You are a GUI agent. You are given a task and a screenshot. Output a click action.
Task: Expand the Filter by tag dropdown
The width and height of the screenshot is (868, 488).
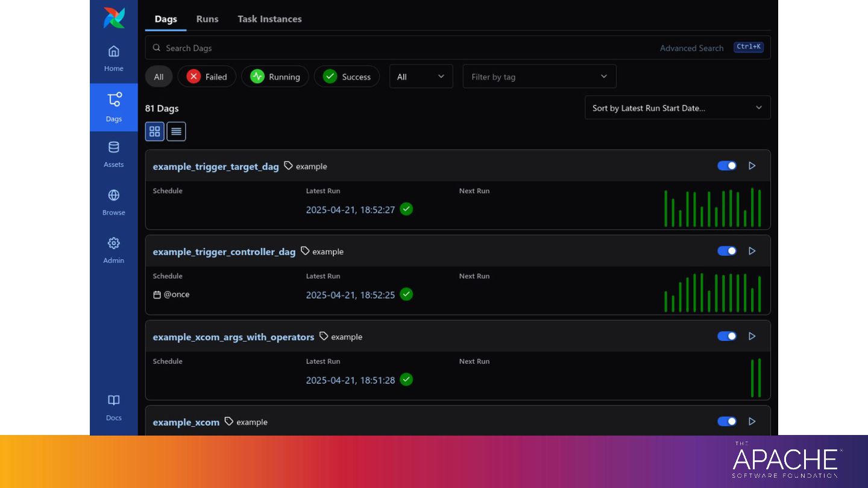pyautogui.click(x=539, y=77)
